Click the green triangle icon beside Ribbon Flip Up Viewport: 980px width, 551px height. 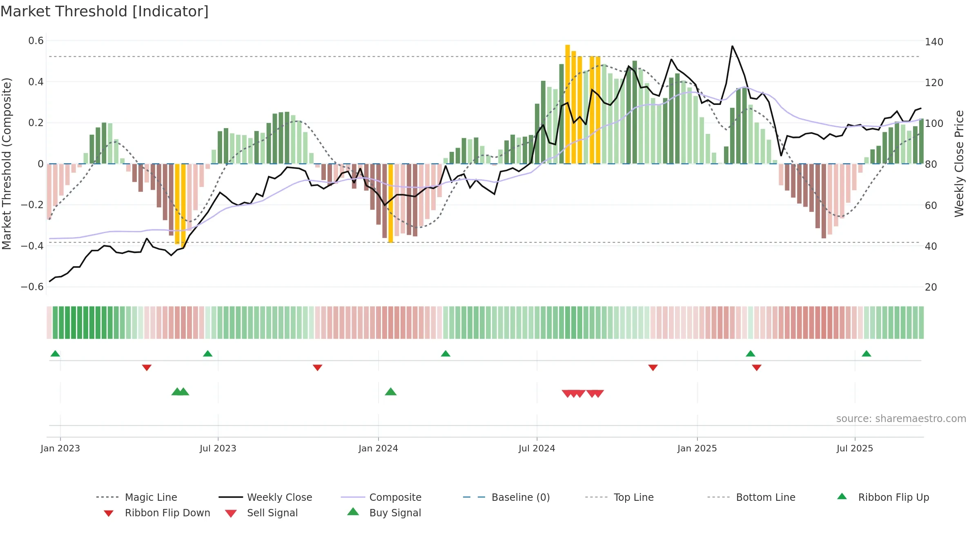click(842, 496)
